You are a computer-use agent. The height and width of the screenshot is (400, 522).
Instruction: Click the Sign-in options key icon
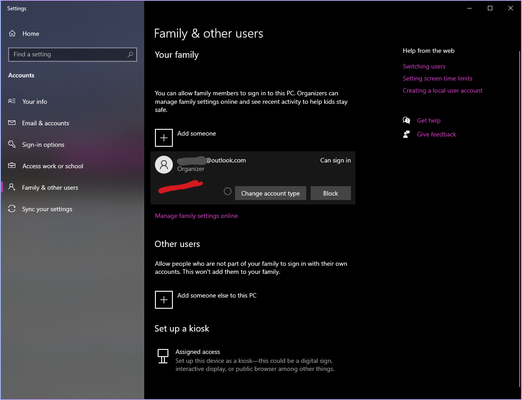click(12, 144)
